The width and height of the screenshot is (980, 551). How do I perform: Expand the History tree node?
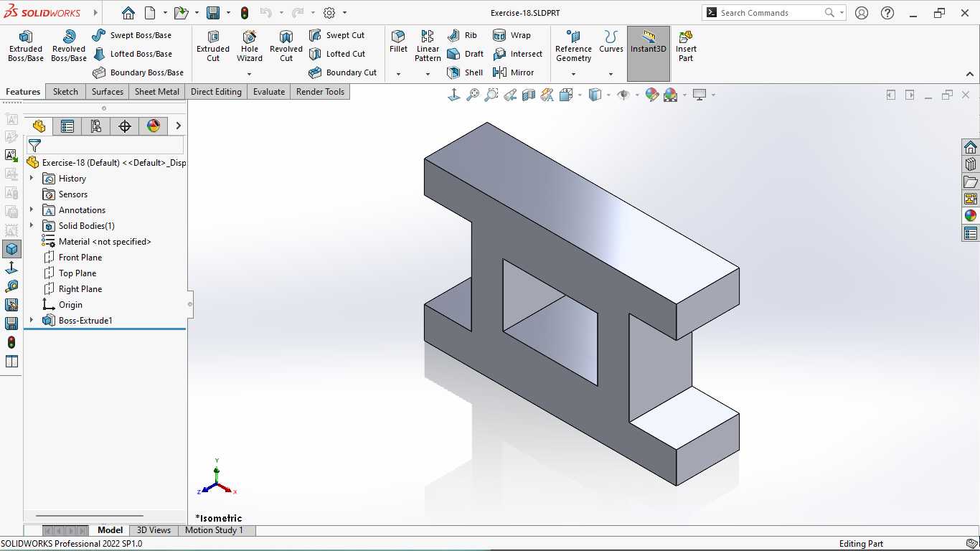(32, 179)
